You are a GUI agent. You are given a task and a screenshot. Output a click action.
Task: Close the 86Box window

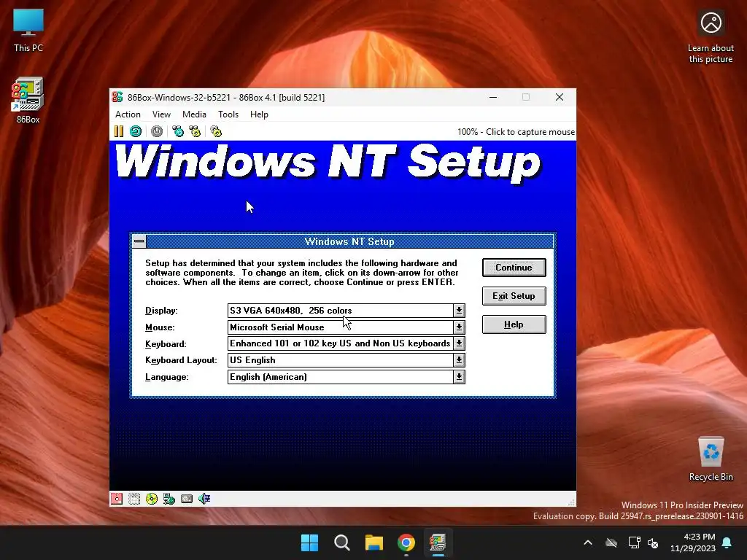[x=560, y=97]
